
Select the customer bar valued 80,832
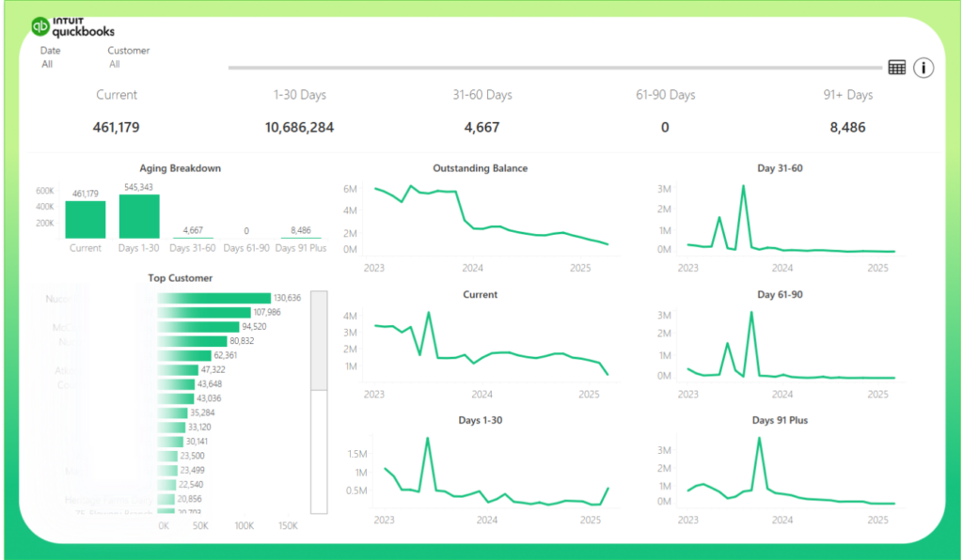[192, 341]
